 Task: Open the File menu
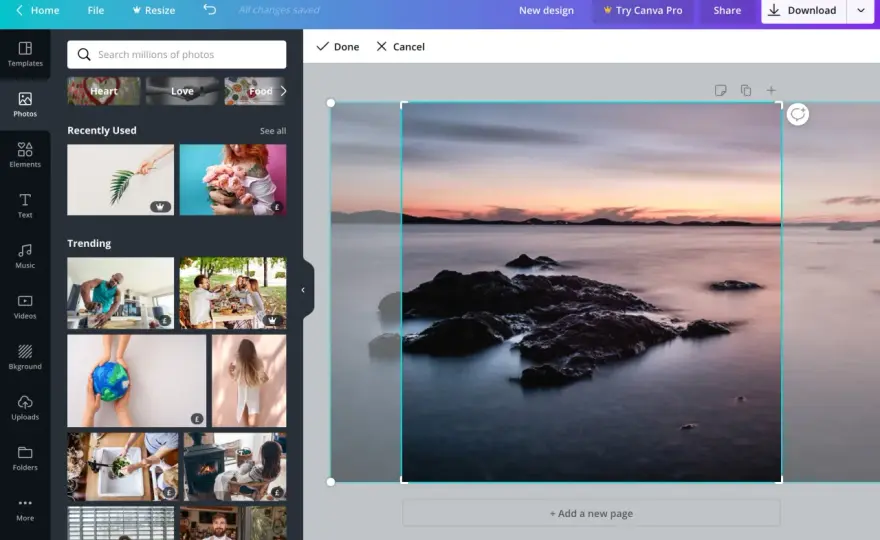point(95,10)
